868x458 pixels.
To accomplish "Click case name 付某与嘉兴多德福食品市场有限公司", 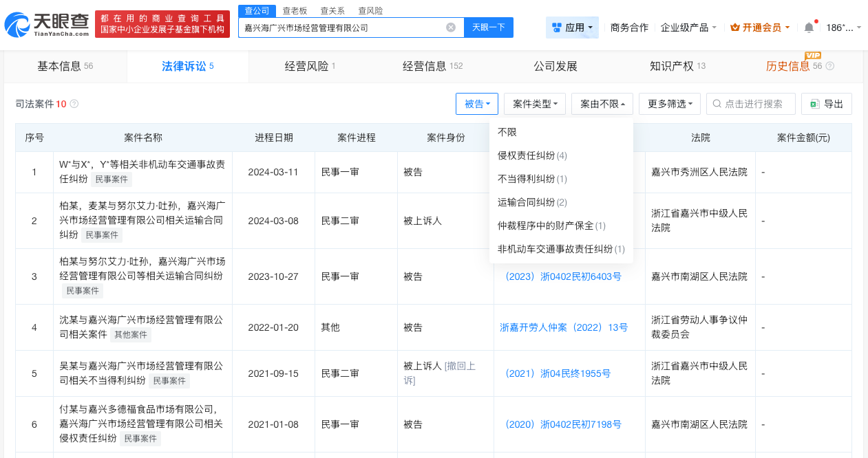I will (x=142, y=424).
